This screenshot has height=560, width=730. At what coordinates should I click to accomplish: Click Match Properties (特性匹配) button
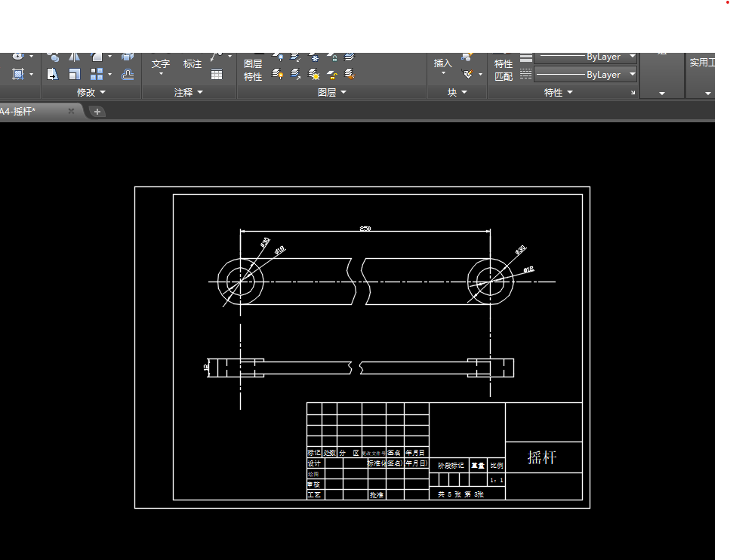504,70
